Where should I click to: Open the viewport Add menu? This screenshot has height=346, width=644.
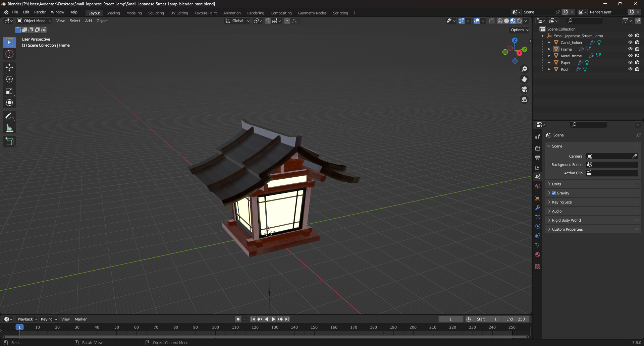tap(88, 21)
